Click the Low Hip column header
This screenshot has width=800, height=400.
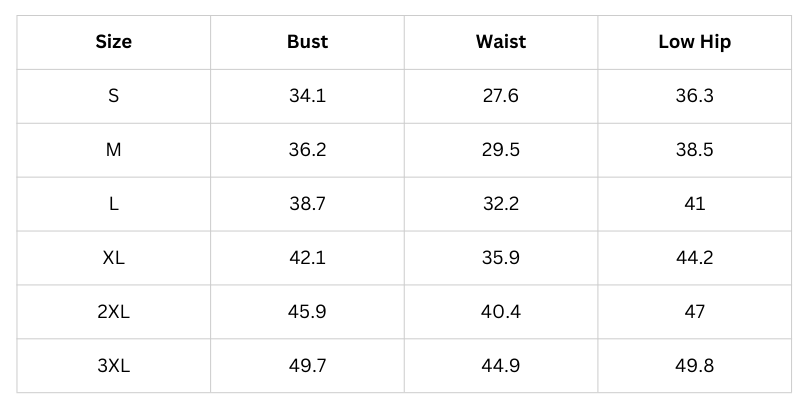pos(694,42)
